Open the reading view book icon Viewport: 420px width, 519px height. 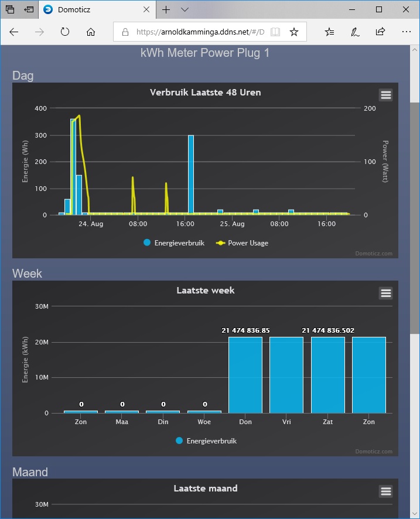pyautogui.click(x=275, y=32)
